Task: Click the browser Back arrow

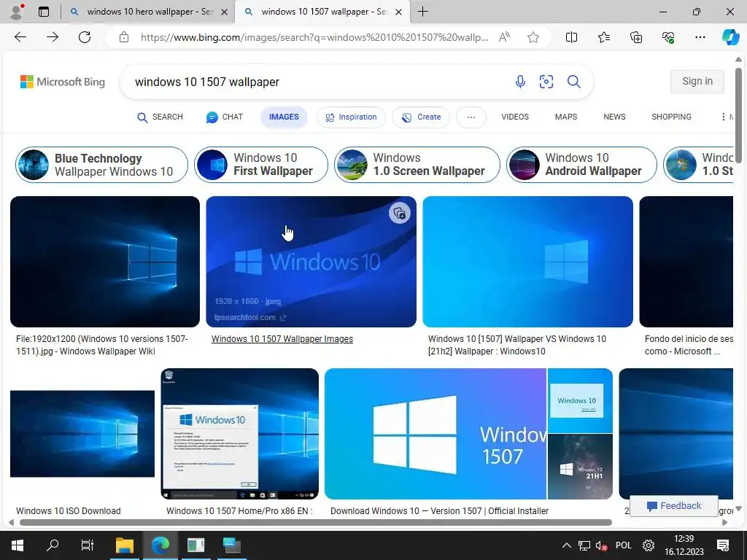Action: (x=20, y=37)
